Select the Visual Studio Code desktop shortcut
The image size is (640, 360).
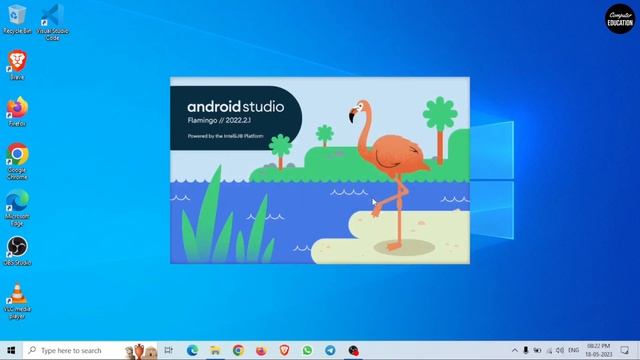pos(53,22)
